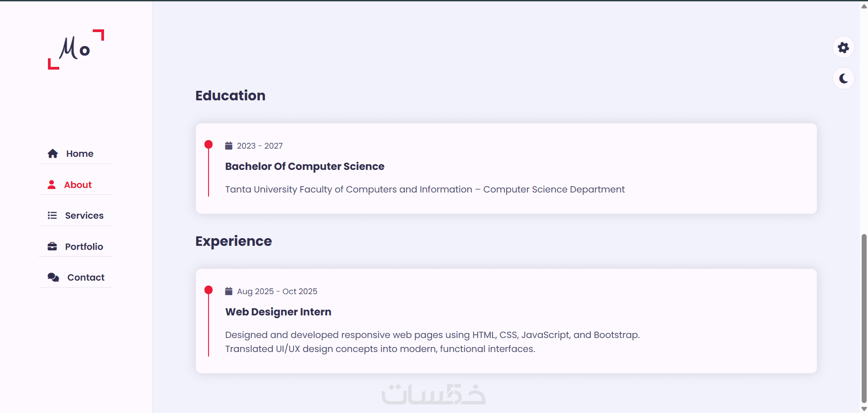The image size is (868, 413).
Task: Click the Bachelor Of Computer Science heading
Action: (x=304, y=166)
